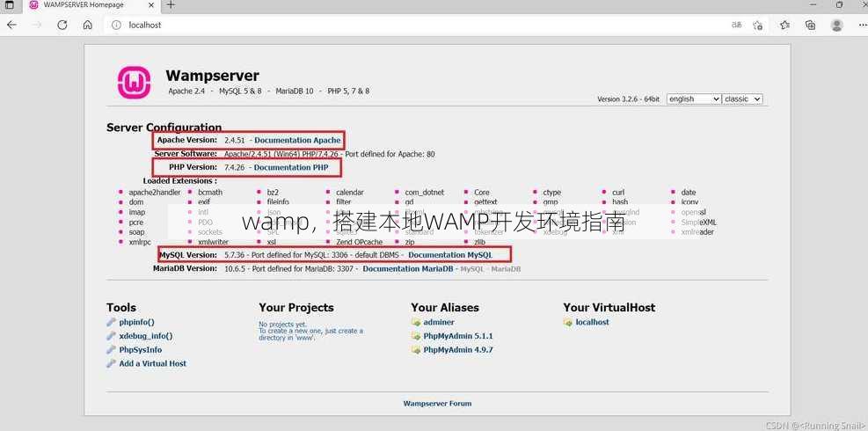Open the Documentation MariaDB link
Image resolution: width=868 pixels, height=431 pixels.
(408, 268)
